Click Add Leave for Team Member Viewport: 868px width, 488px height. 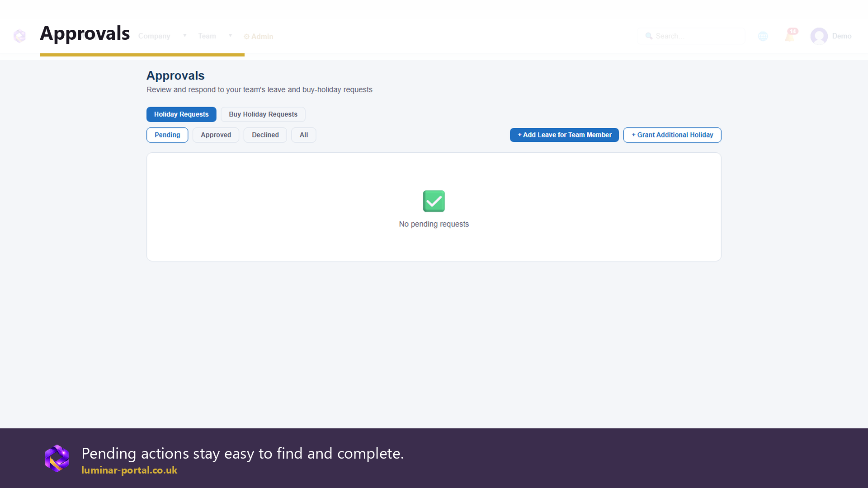point(564,135)
